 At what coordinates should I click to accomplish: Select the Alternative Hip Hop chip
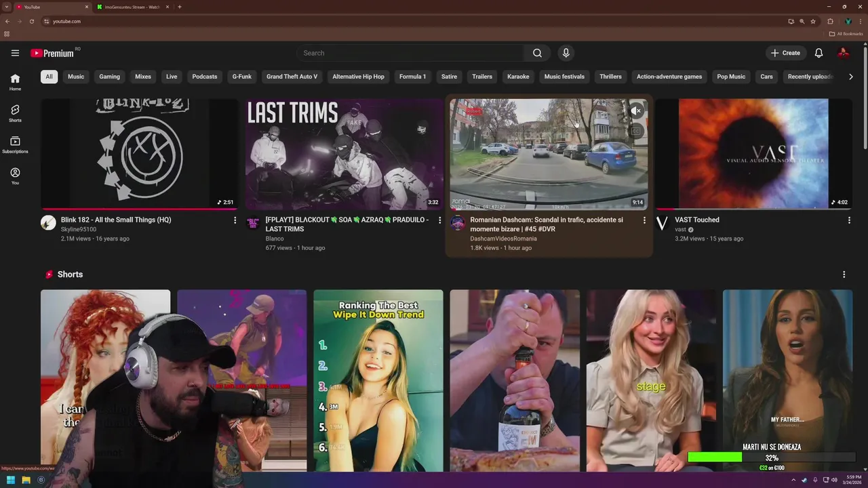click(358, 77)
